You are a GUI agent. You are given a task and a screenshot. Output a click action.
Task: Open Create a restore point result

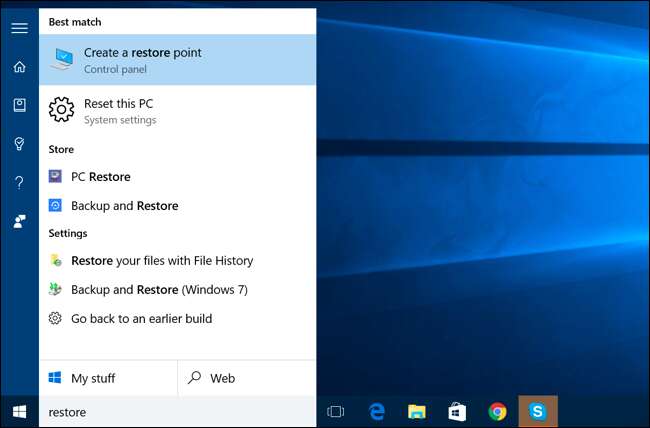pos(177,60)
